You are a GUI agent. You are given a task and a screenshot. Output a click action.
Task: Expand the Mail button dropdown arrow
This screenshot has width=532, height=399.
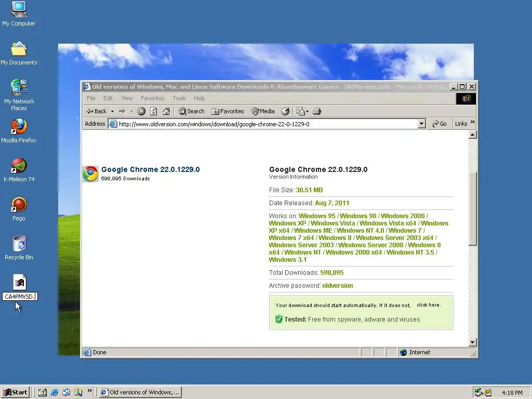307,111
